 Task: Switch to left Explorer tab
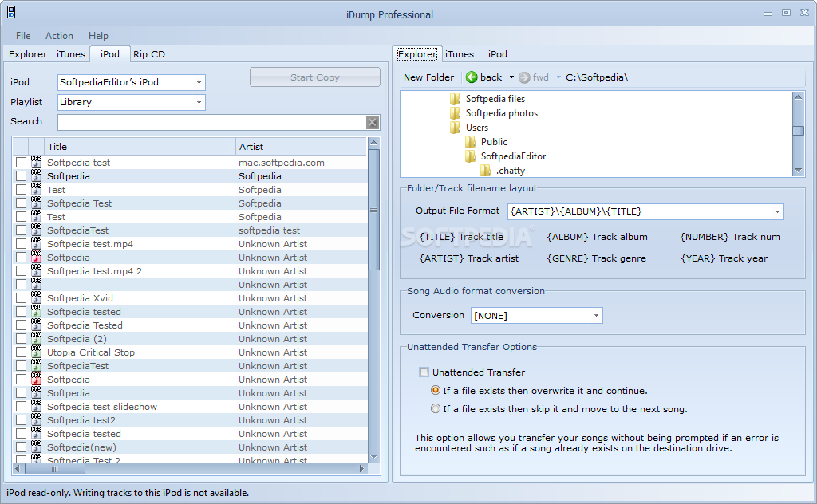tap(28, 54)
